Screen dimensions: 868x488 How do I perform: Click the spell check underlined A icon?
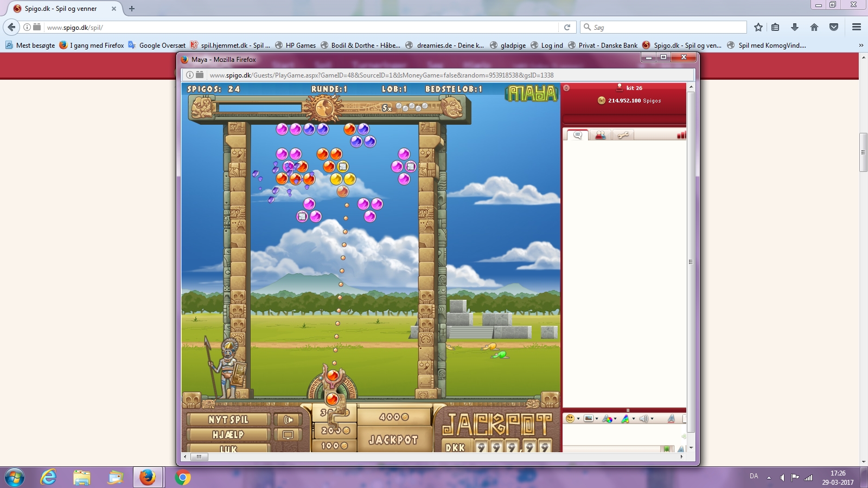[x=671, y=419]
